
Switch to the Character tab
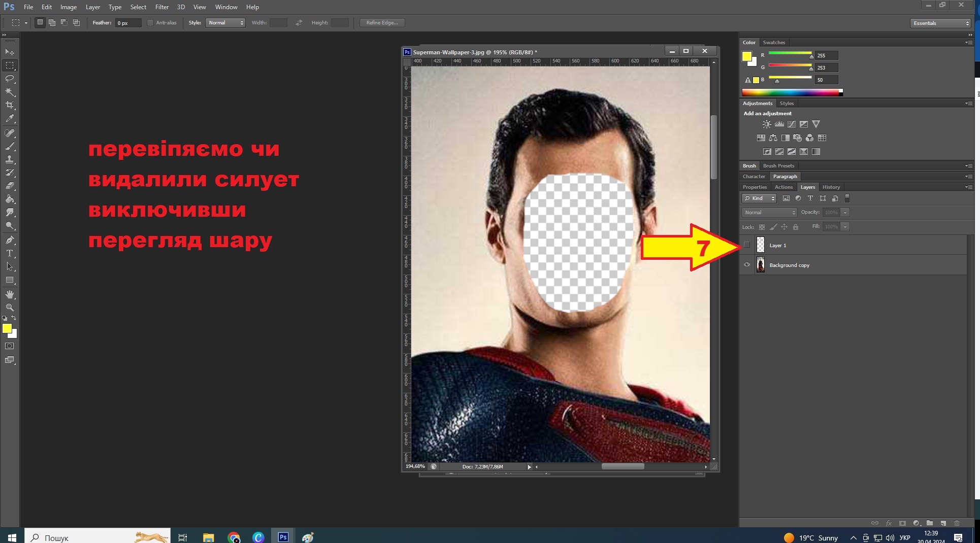coord(754,177)
